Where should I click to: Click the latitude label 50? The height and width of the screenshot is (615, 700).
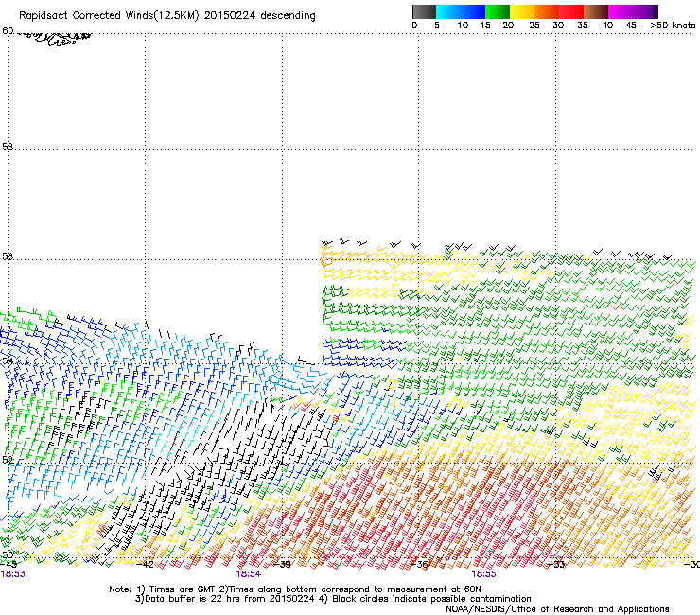[8, 554]
